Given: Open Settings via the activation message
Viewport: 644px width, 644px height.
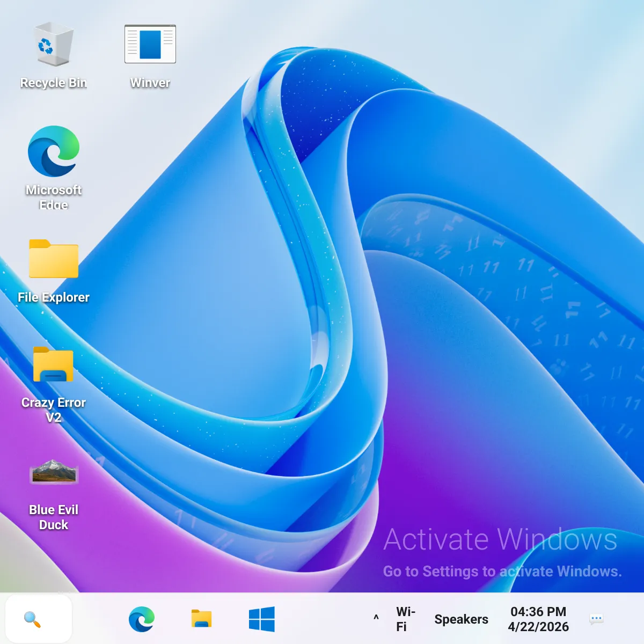Looking at the screenshot, I should click(x=502, y=572).
